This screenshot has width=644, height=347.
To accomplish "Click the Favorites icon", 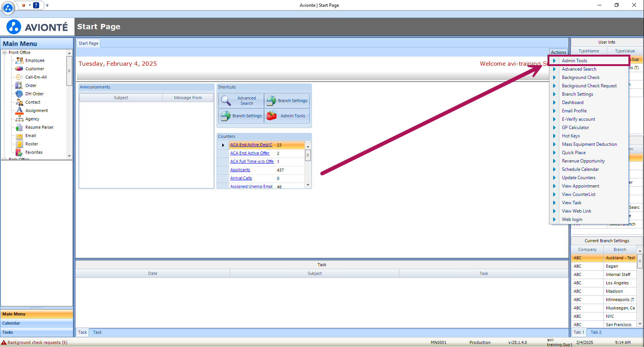I will click(x=19, y=152).
